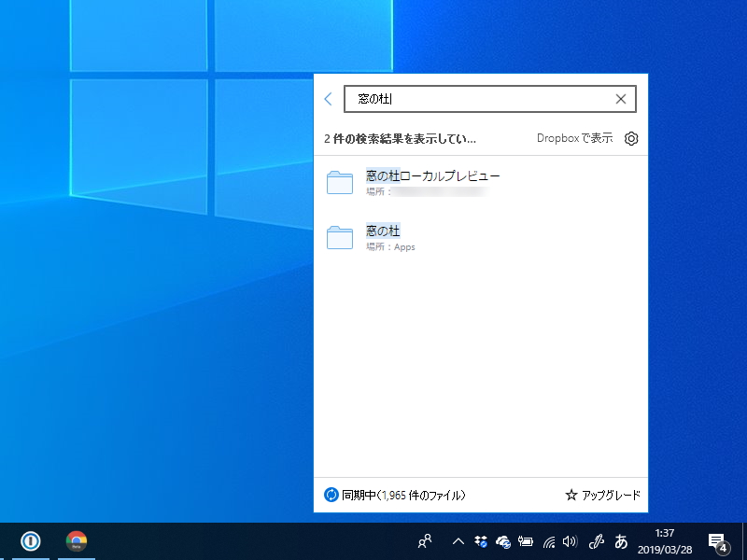This screenshot has width=747, height=560.
Task: Expand hidden tray icons with the chevron
Action: (458, 541)
